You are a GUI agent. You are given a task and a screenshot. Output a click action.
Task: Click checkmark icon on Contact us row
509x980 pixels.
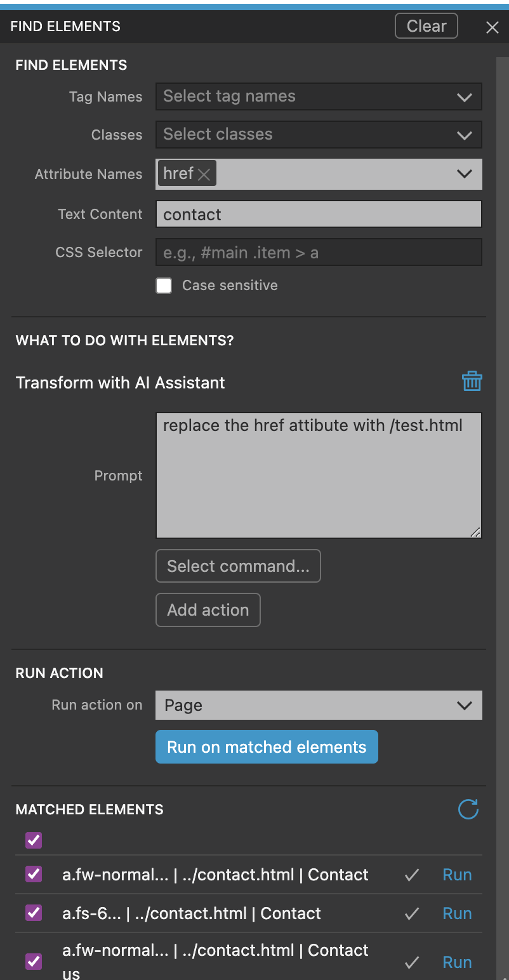pos(412,962)
